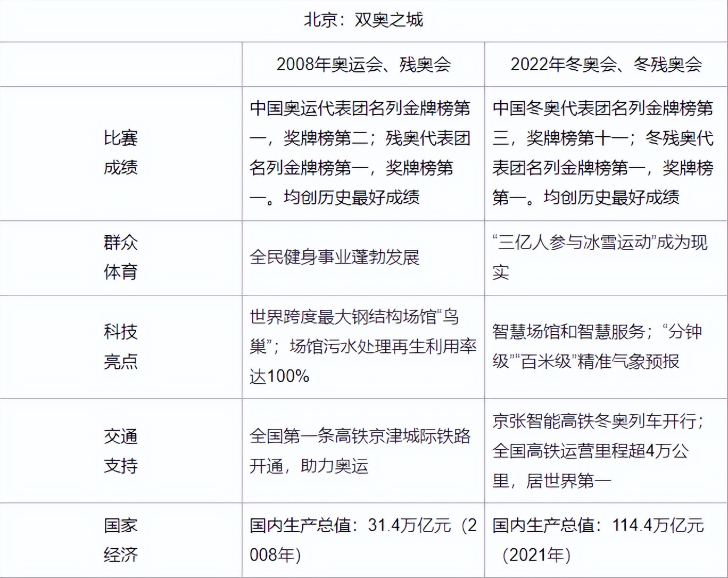The image size is (728, 578).
Task: Click the row label 科技亮点
Action: click(x=121, y=346)
